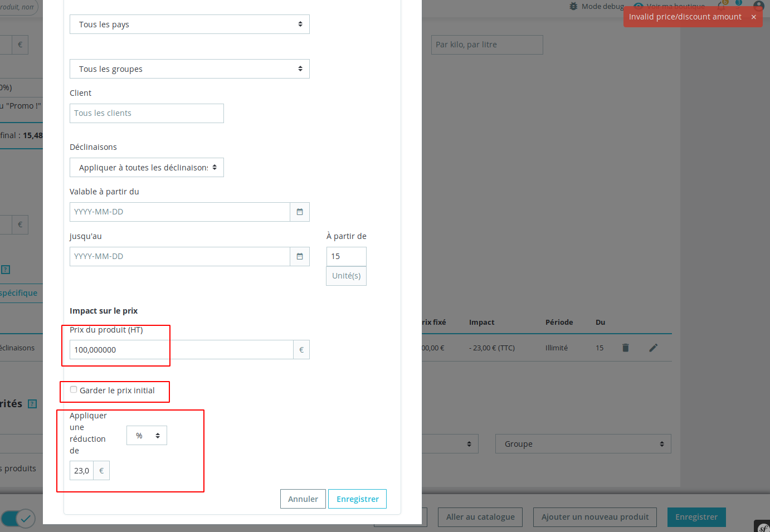The width and height of the screenshot is (770, 532).
Task: Click the "Tous les clients" input field
Action: 147,113
